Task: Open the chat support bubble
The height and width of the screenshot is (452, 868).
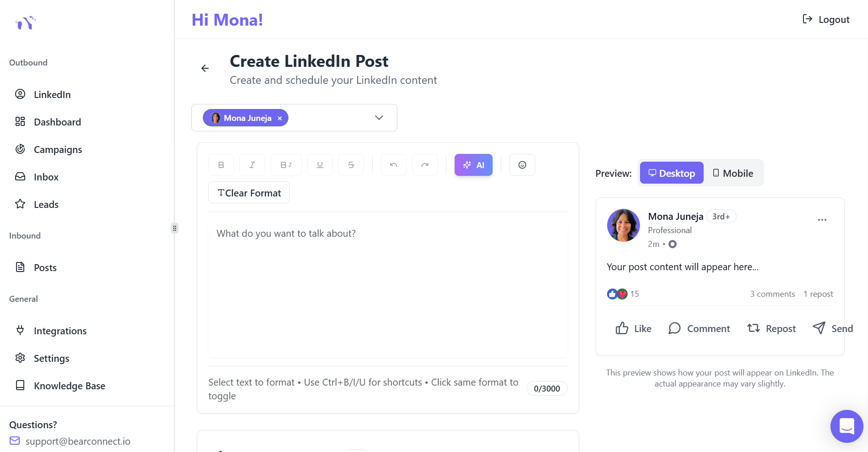Action: point(846,426)
